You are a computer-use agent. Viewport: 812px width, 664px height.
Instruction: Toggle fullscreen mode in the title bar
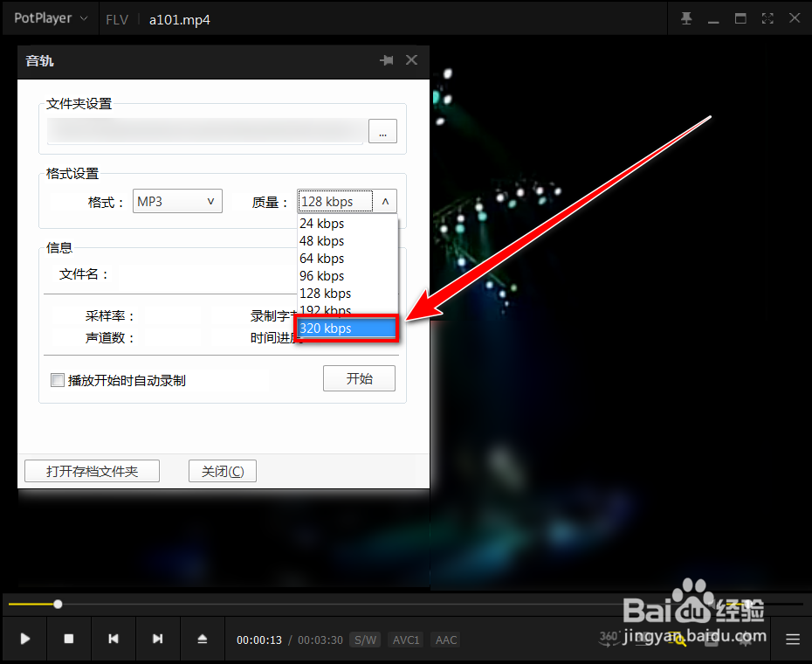(767, 18)
